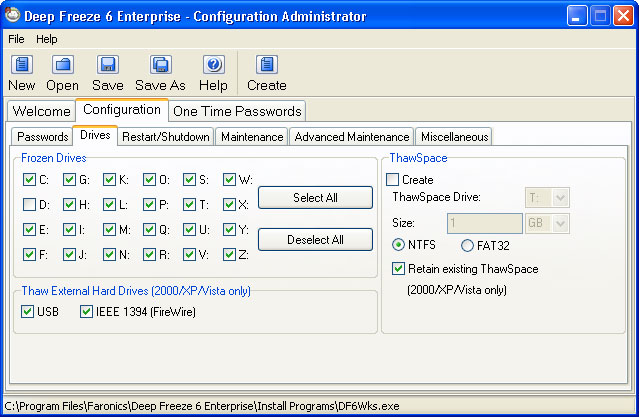Toggle the I: drive checkbox

[x=69, y=229]
